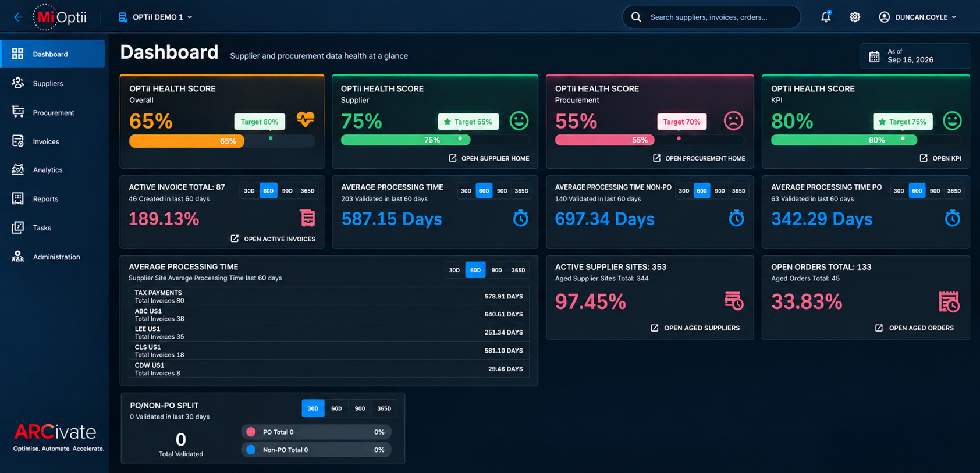Click the invoice icon on Active Invoice Total card
The width and height of the screenshot is (980, 473).
[308, 218]
